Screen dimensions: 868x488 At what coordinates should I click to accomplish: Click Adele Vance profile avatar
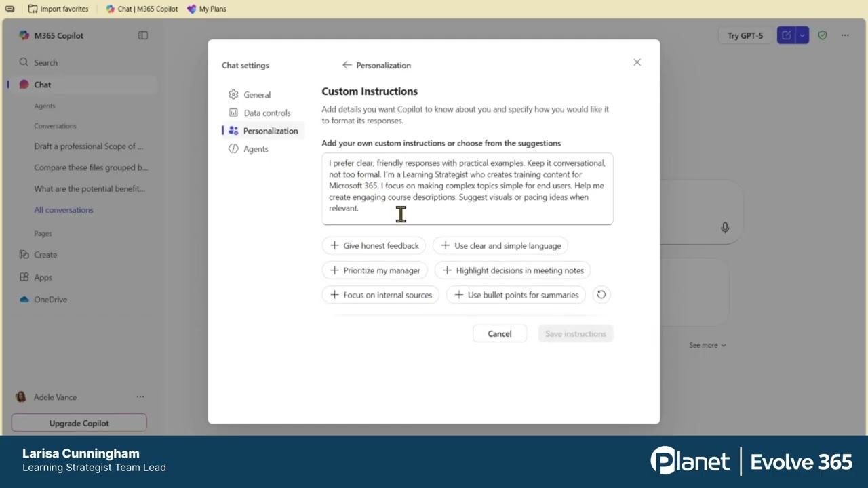coord(21,397)
